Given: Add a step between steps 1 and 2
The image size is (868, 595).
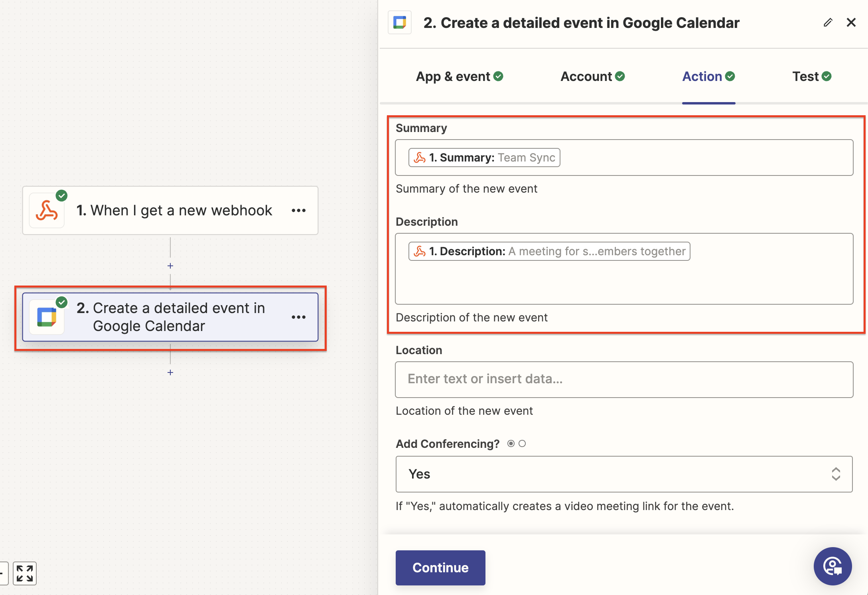Looking at the screenshot, I should pyautogui.click(x=170, y=266).
